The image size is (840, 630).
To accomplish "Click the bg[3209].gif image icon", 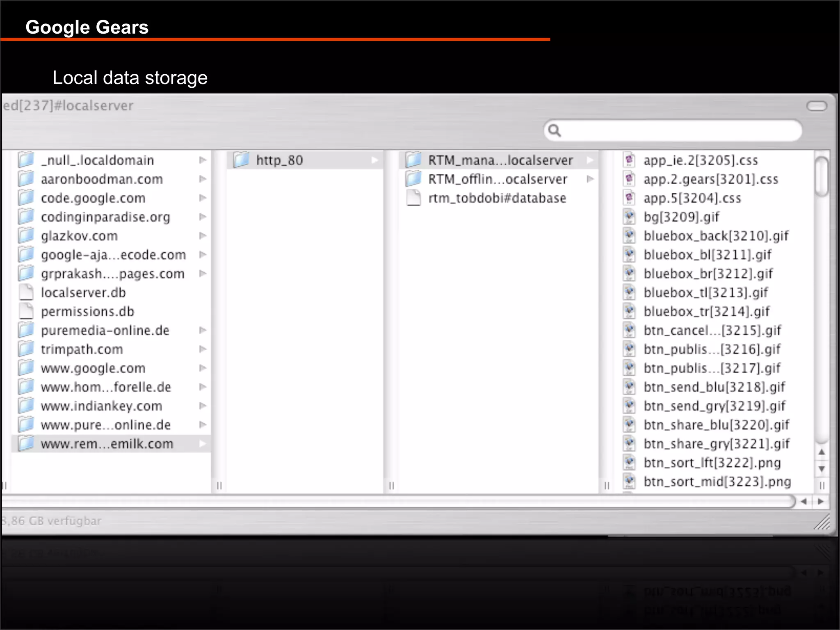I will tap(629, 217).
